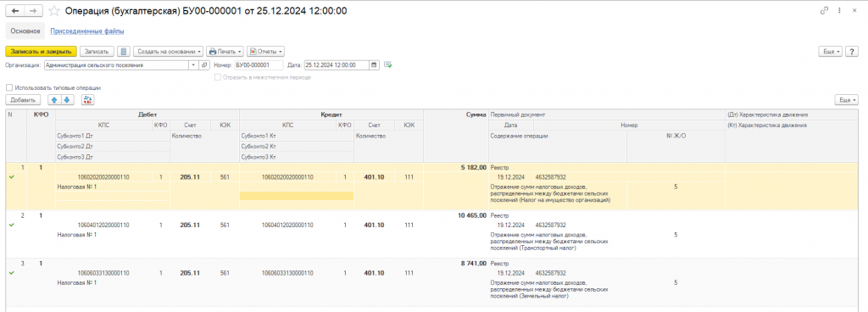Click '№ Ж/О' column header
The image size is (868, 312).
coord(676,136)
